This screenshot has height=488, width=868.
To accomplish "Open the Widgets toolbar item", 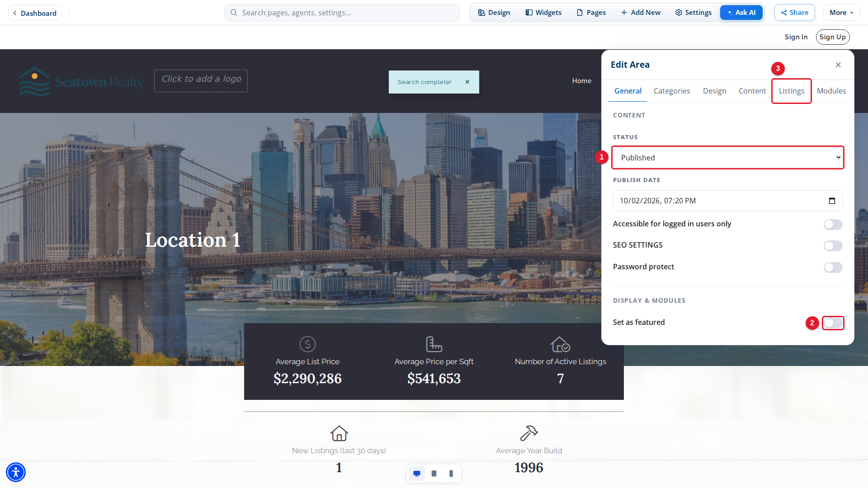I will [543, 13].
